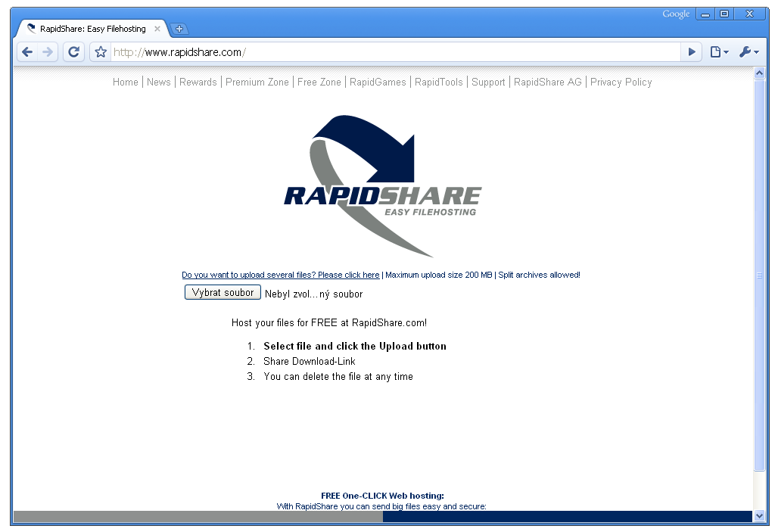Viewport: 775px width, 532px height.
Task: View the Privacy Policy link
Action: coord(621,82)
